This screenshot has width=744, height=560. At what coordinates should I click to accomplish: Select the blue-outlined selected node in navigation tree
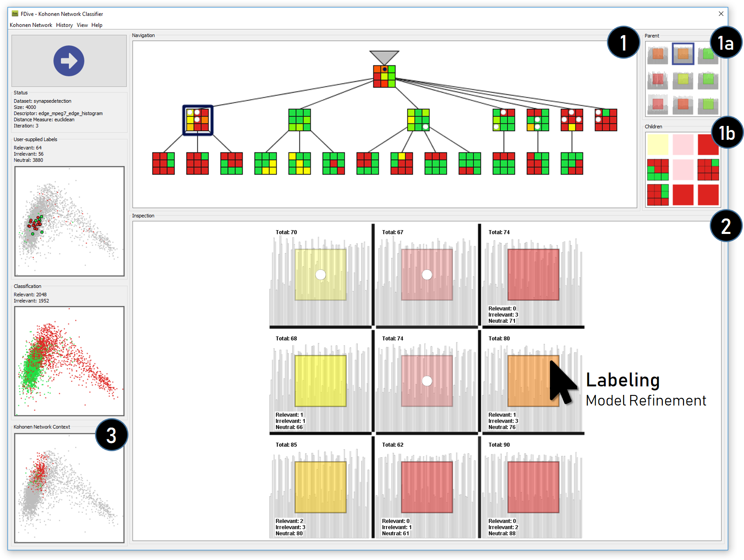coord(198,120)
